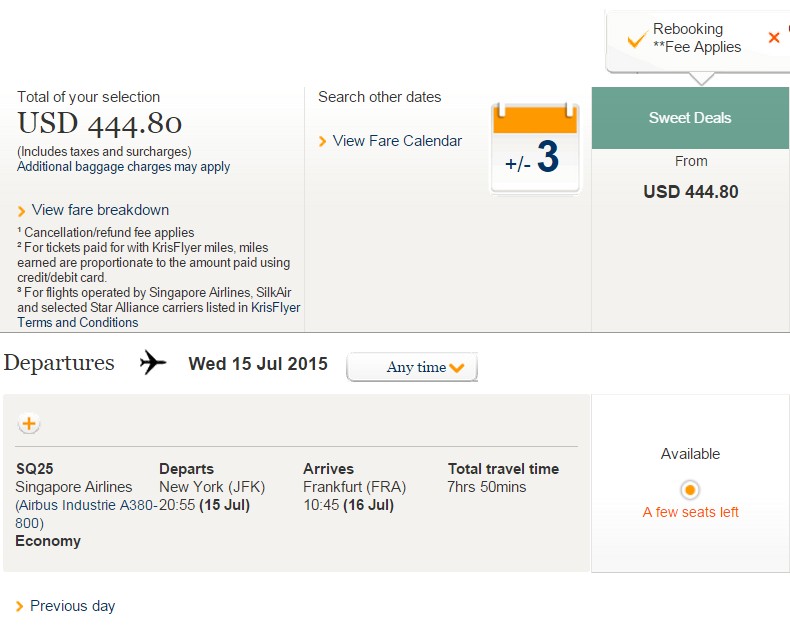
Task: Select the Sweet Deals fare column header
Action: (690, 118)
